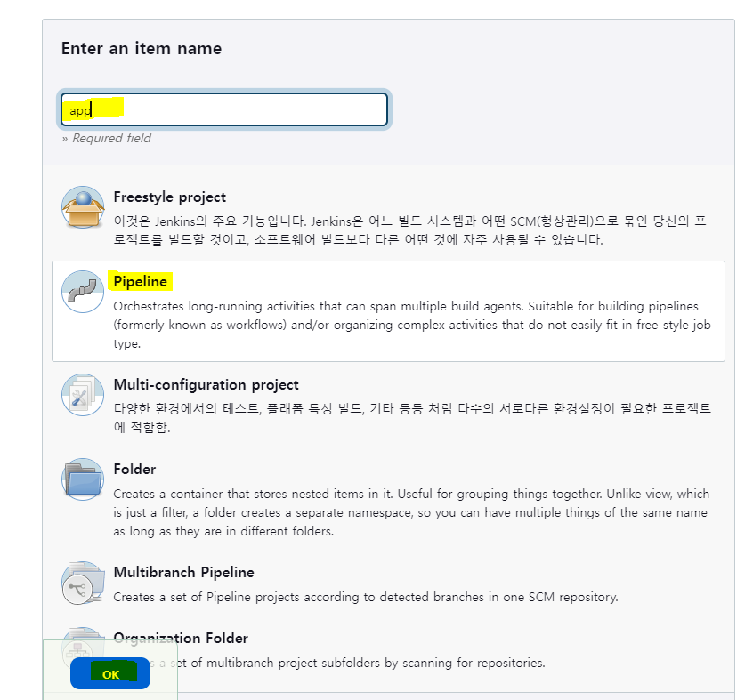
Task: Choose the Organization Folder heading
Action: 181,638
